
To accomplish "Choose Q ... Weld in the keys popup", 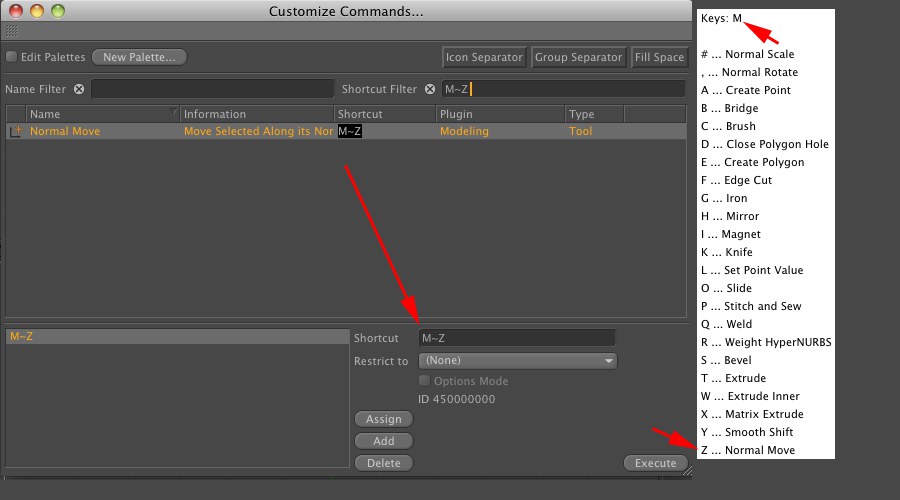I will point(726,324).
